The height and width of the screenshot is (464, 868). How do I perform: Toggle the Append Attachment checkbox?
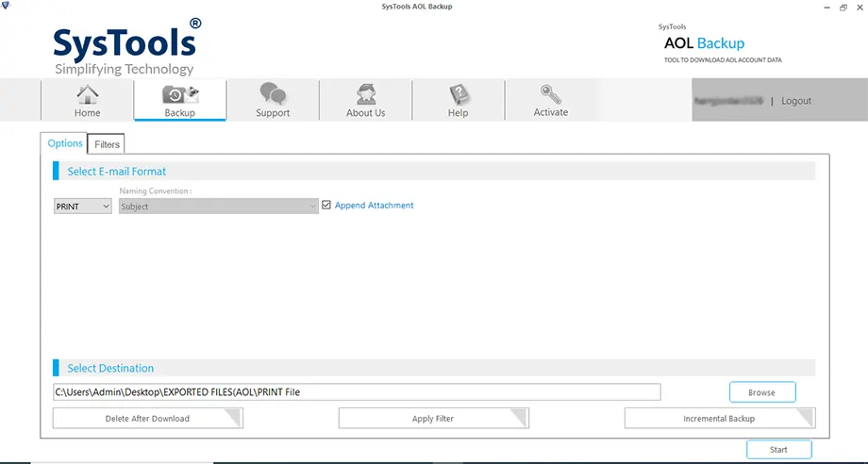[326, 205]
